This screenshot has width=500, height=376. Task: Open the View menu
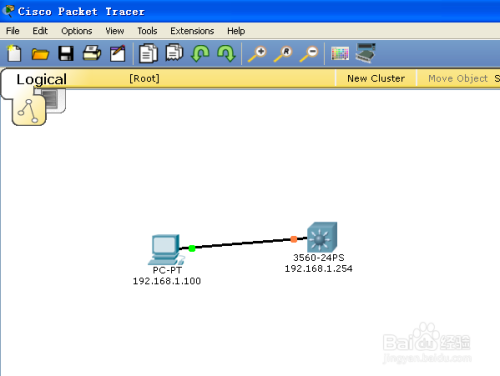(115, 31)
